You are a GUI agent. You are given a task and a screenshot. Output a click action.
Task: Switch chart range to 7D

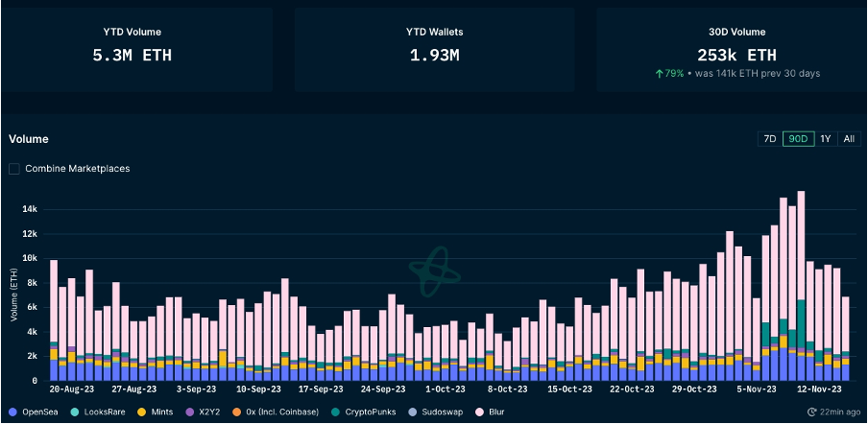(x=769, y=139)
